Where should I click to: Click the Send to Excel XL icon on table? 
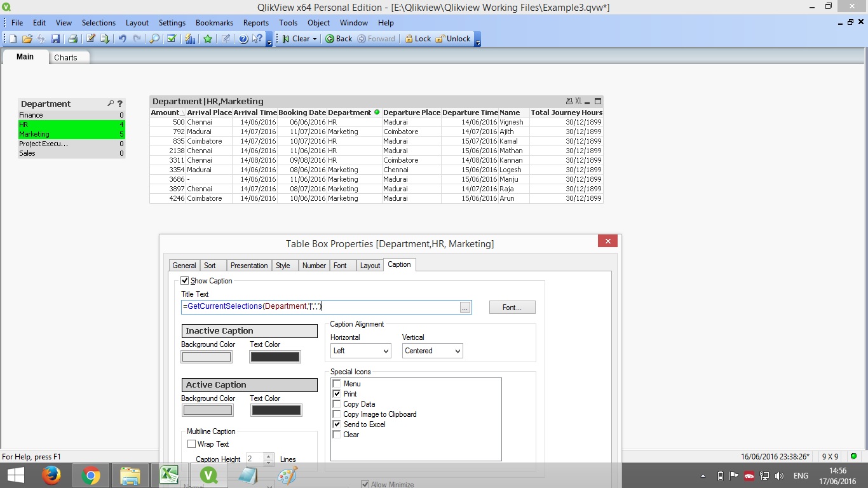coord(578,101)
